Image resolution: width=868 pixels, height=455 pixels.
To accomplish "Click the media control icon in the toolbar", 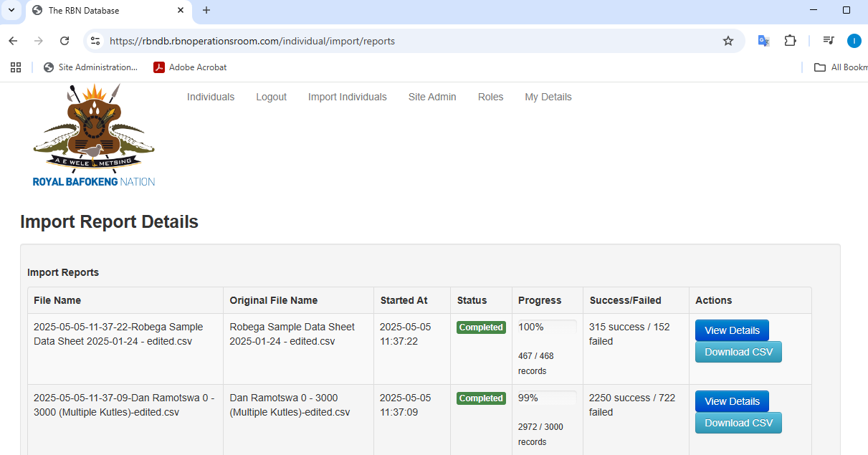I will pyautogui.click(x=829, y=41).
